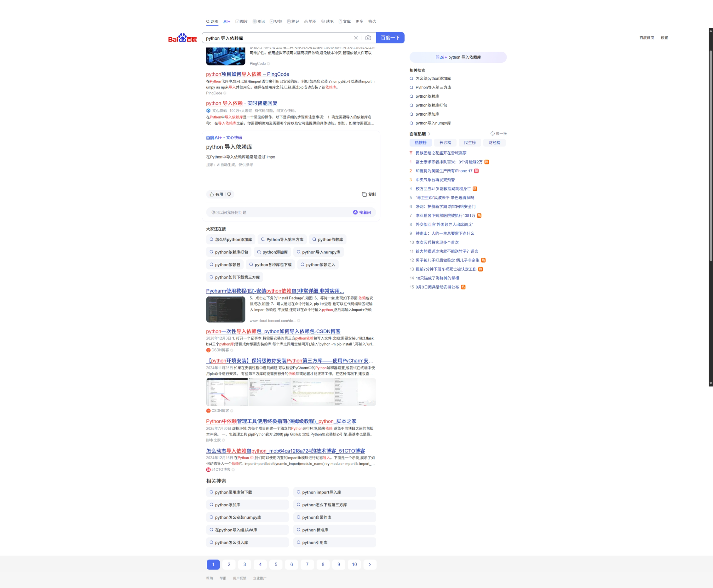Click python import导入库 related search

click(335, 492)
